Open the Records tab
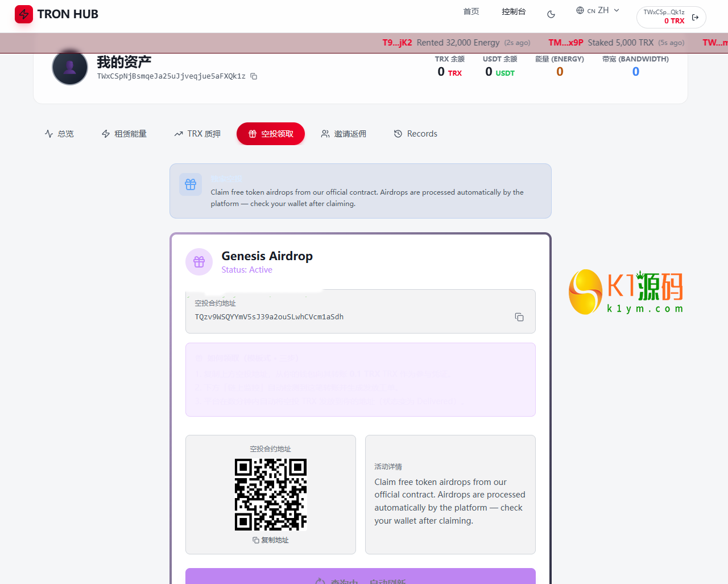The image size is (728, 584). (416, 134)
